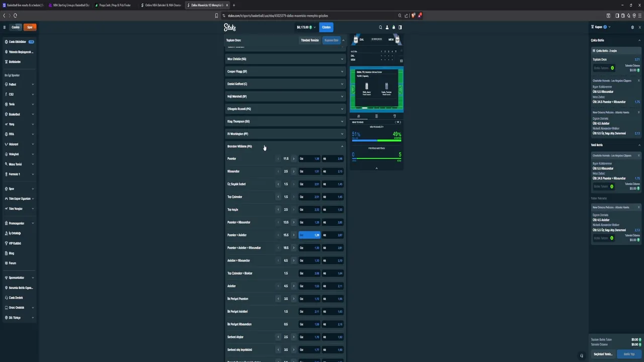This screenshot has height=362, width=644.
Task: Select Alt 2.88 odds for Puanlar
Action: (333, 159)
